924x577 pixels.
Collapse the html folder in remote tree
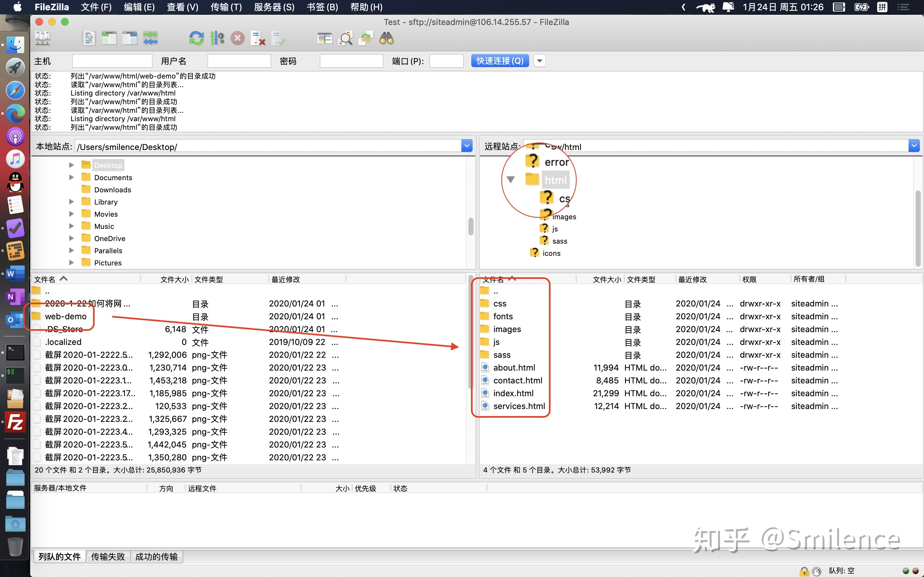pos(510,180)
